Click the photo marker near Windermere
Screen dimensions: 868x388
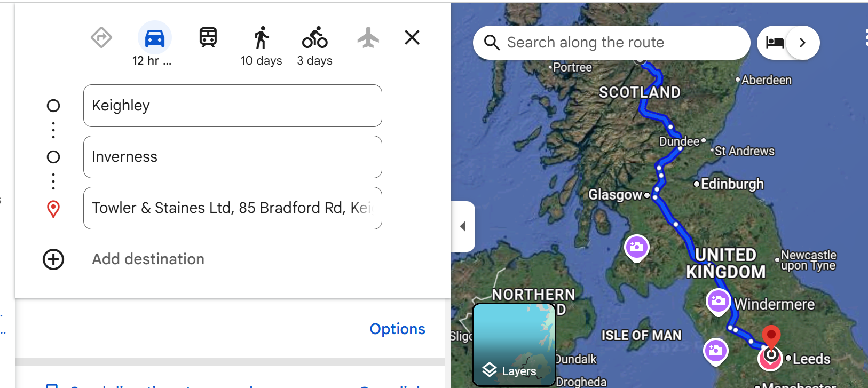[718, 301]
